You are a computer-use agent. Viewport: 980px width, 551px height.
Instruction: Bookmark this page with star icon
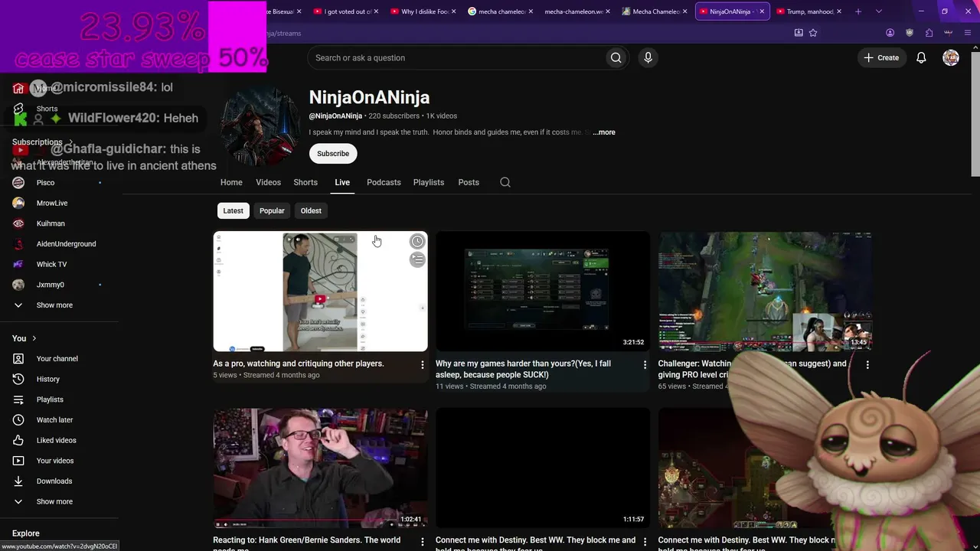pos(813,33)
